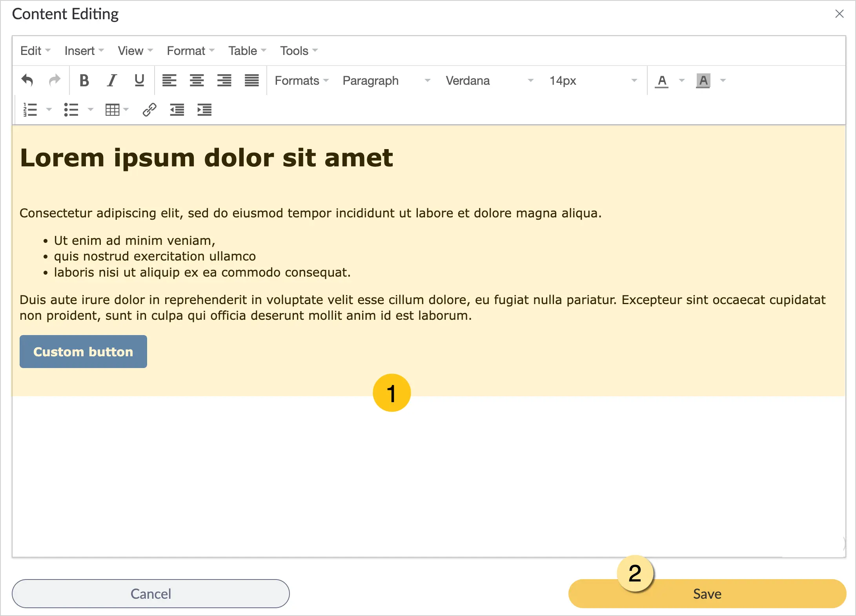Apply numbered list formatting
856x616 pixels.
click(x=30, y=110)
